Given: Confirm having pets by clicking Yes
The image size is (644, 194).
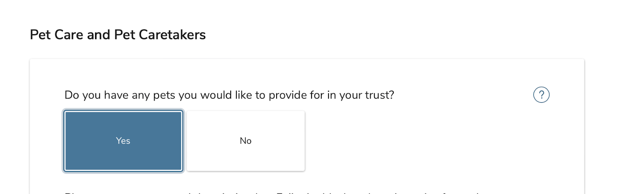Looking at the screenshot, I should click(x=123, y=141).
